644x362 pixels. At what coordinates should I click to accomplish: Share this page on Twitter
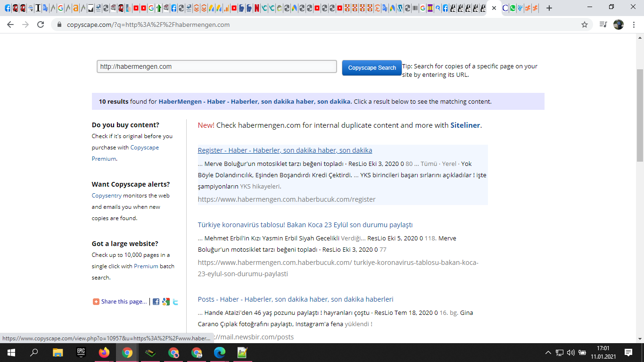point(175,302)
